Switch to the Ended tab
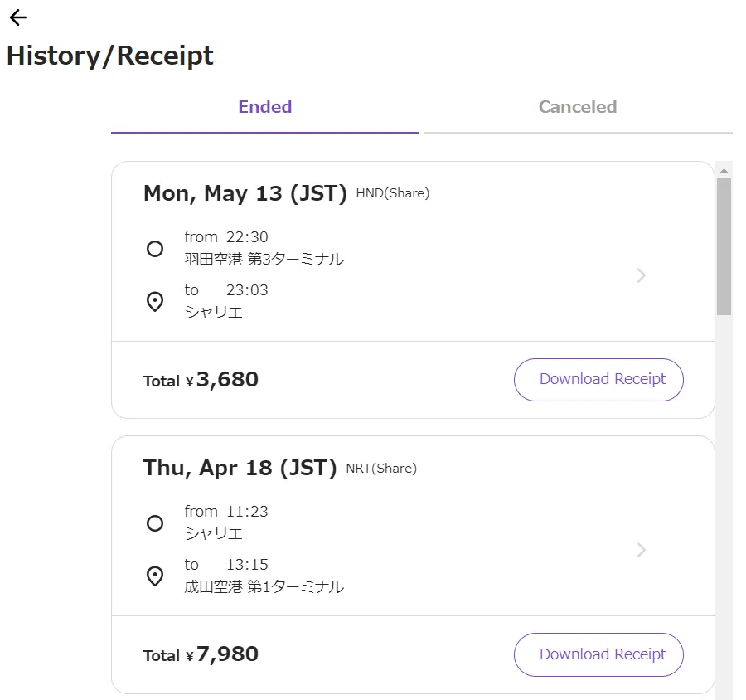This screenshot has height=700, width=746. coord(265,107)
